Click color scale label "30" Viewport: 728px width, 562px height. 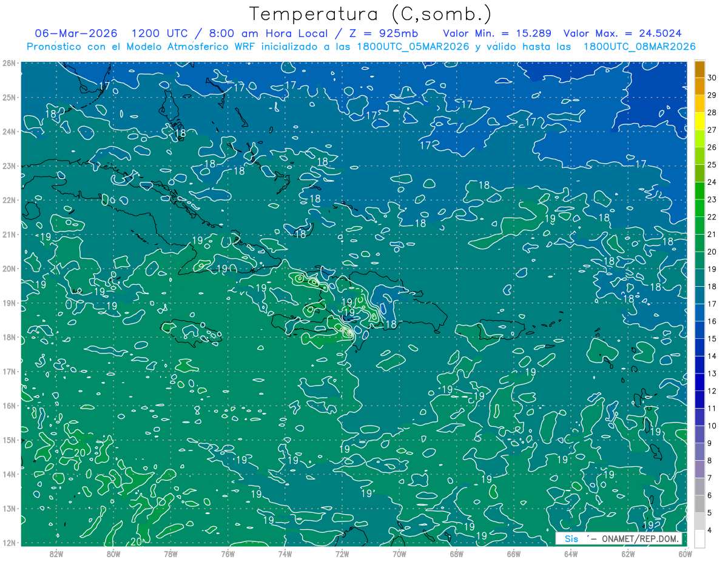click(x=712, y=77)
